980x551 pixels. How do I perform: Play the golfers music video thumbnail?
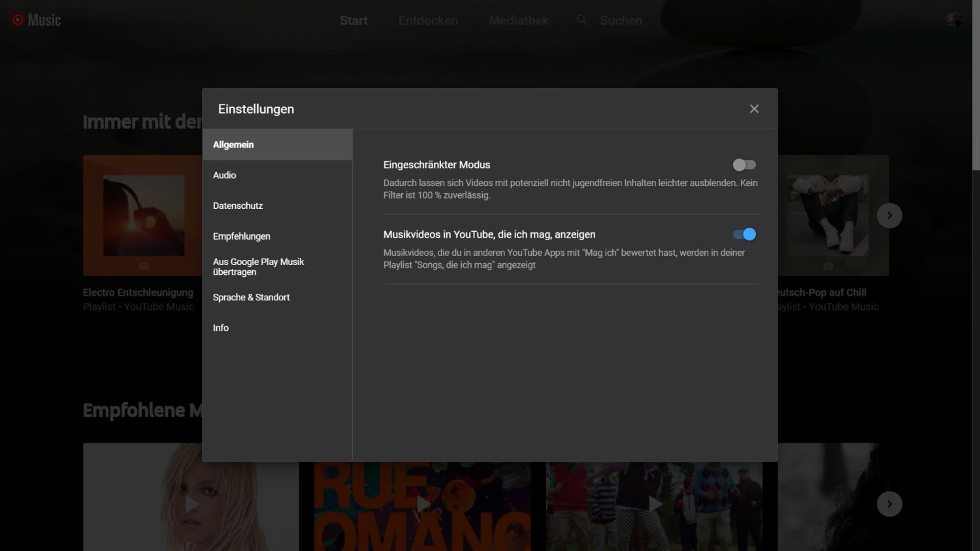pyautogui.click(x=655, y=504)
